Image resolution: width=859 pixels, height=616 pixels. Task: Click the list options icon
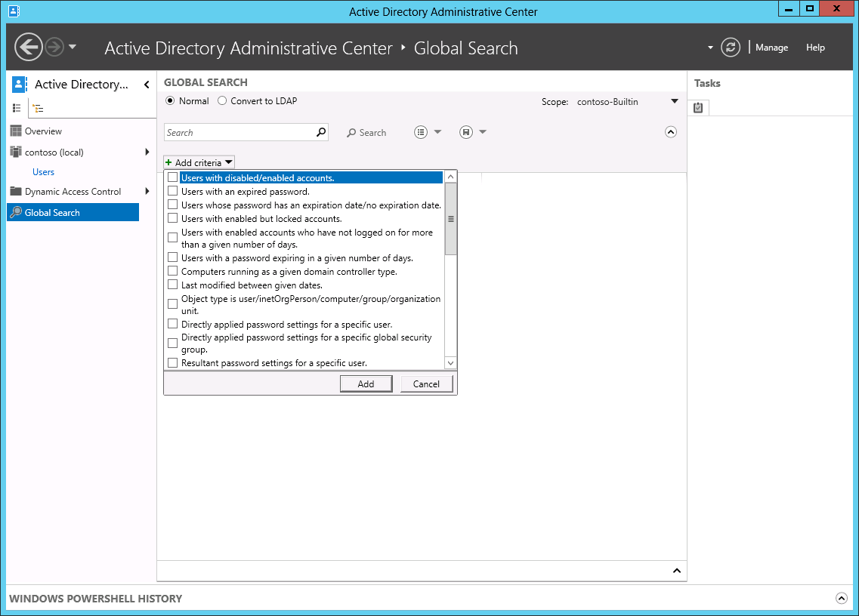point(421,132)
